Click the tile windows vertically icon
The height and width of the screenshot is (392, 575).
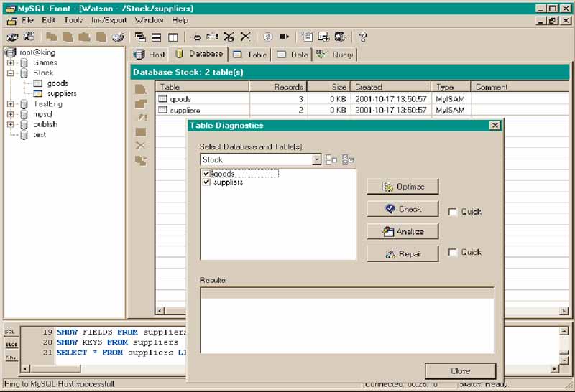(172, 37)
